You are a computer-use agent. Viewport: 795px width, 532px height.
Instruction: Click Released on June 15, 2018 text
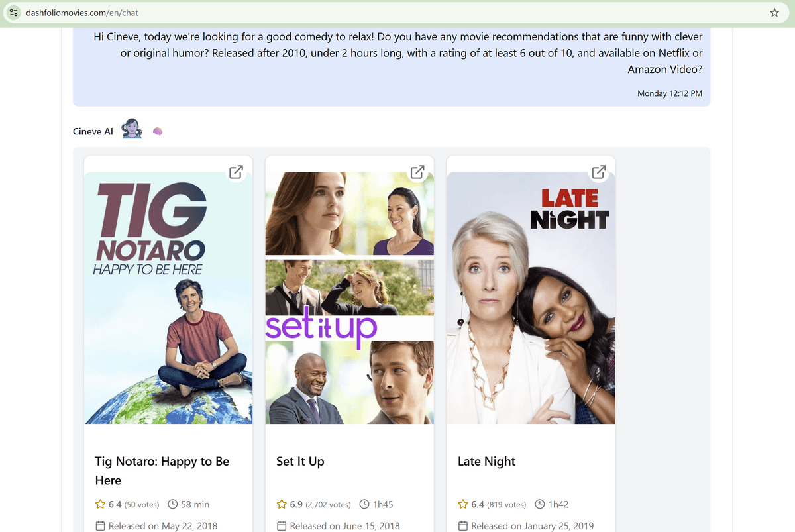(x=344, y=526)
